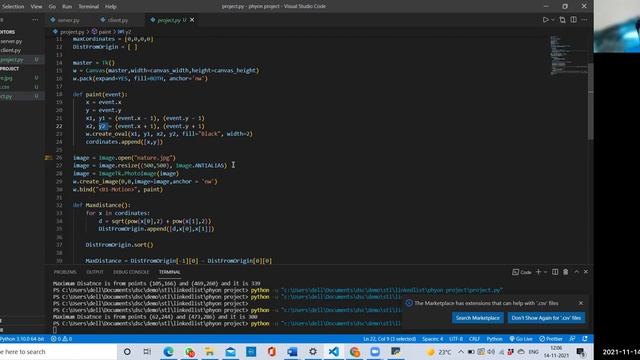This screenshot has width=640, height=360.
Task: Open Cortana circle on the taskbar
Action: (127, 352)
